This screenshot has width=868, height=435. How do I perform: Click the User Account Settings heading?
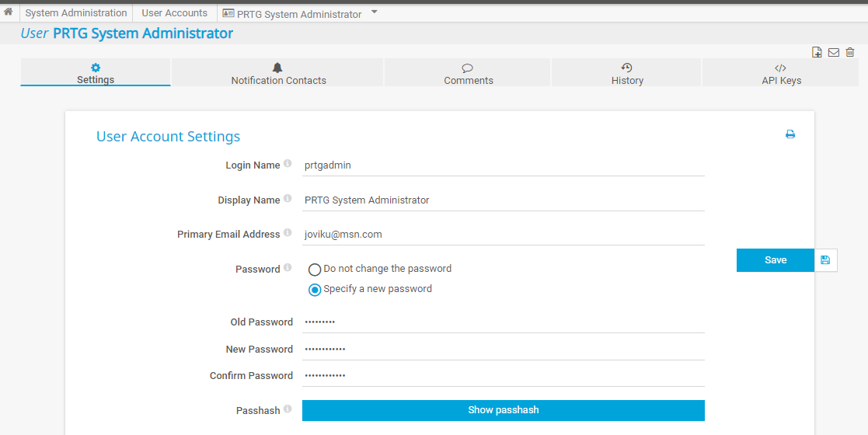click(169, 137)
